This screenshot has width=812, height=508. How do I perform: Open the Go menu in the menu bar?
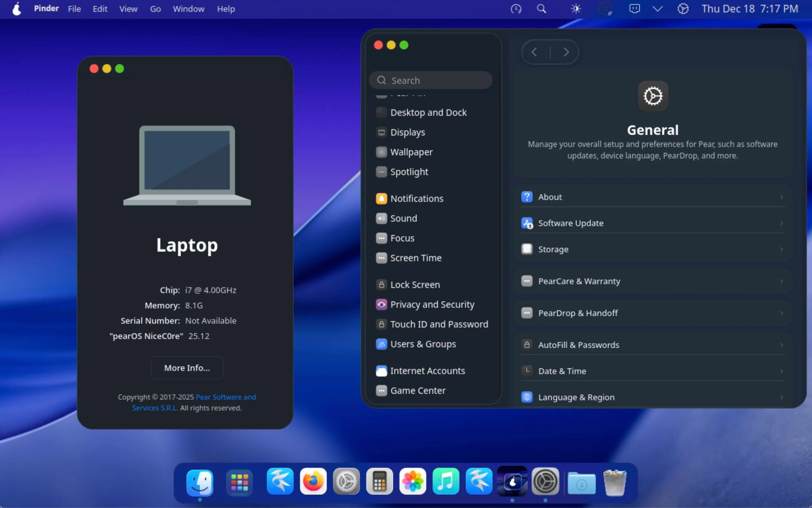156,9
